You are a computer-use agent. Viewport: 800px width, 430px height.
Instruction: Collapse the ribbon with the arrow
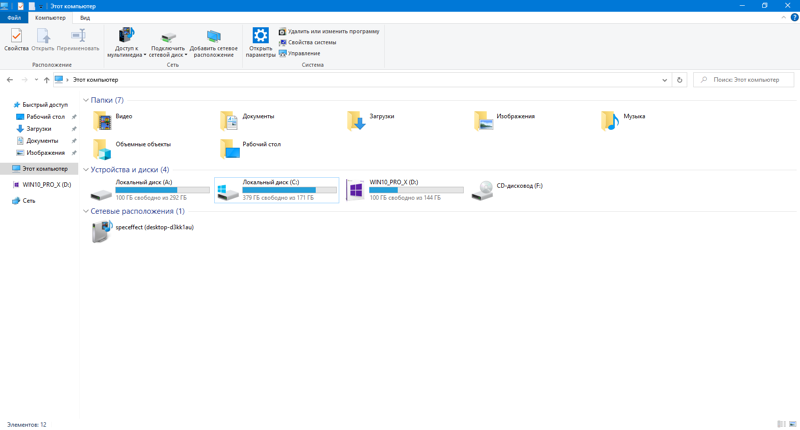pos(783,18)
